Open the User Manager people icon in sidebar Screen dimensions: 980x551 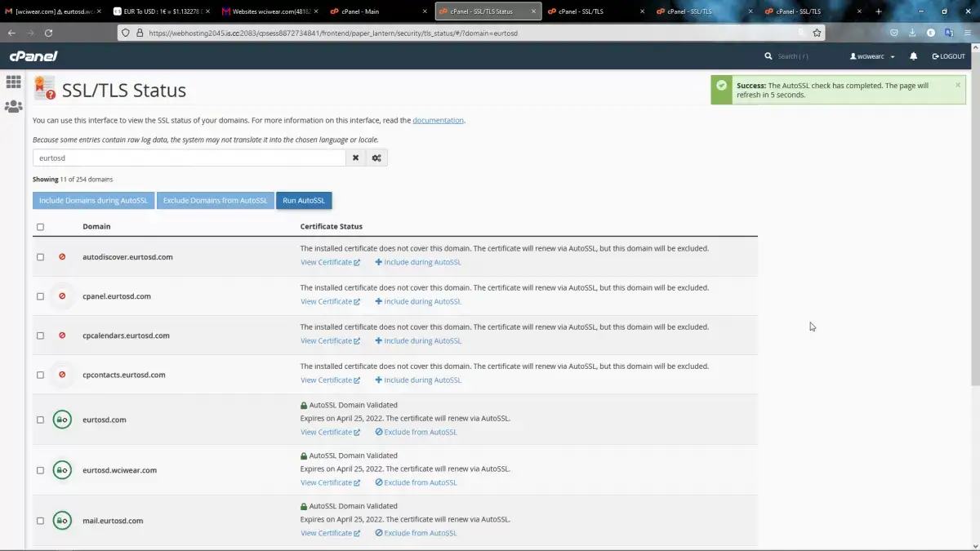pyautogui.click(x=13, y=107)
